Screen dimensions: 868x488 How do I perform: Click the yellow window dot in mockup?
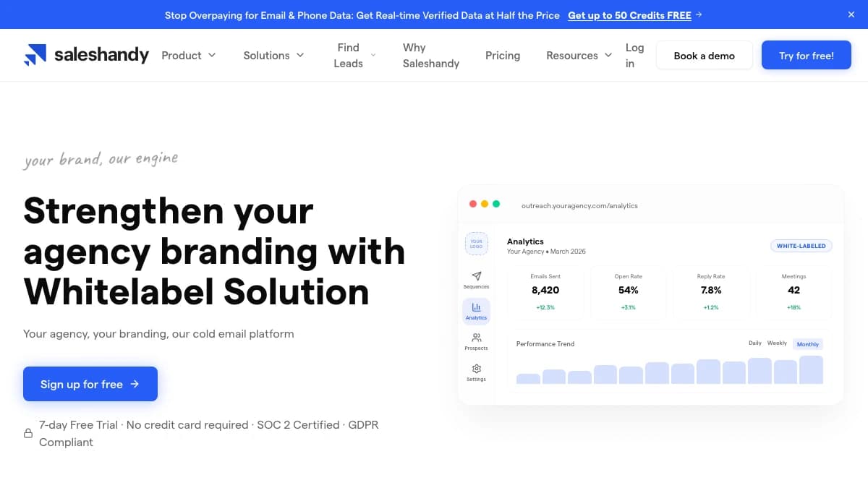[x=485, y=204]
